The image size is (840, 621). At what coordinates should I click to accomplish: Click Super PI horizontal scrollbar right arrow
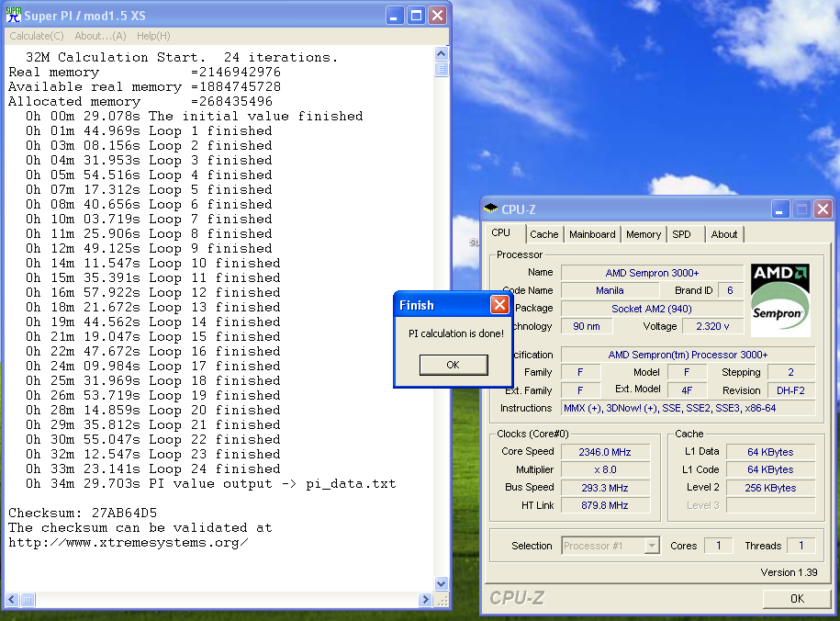tap(425, 600)
